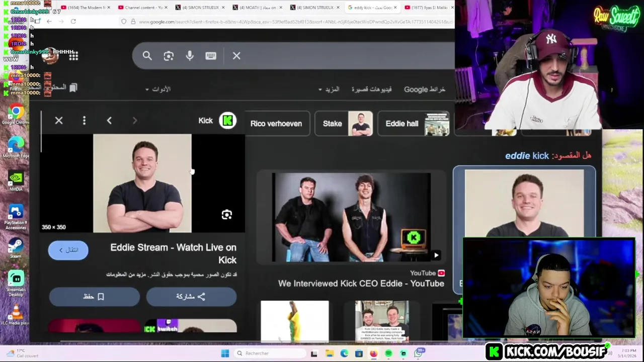
Task: Open Google Lens image search icon
Action: [169, 56]
